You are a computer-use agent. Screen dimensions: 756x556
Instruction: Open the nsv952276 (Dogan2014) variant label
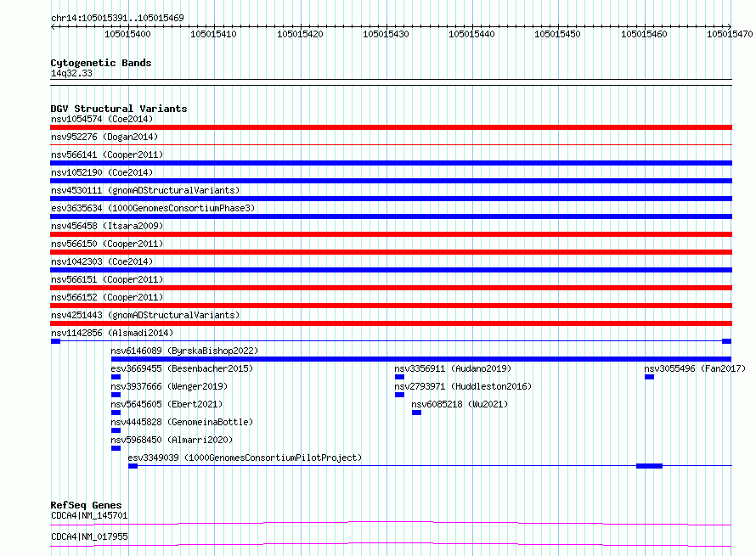tap(104, 137)
